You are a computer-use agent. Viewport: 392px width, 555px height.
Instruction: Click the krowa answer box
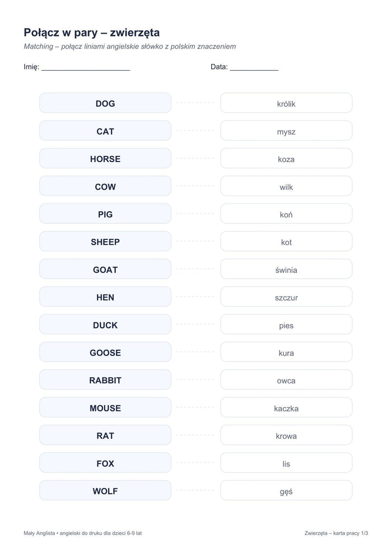[x=286, y=435]
